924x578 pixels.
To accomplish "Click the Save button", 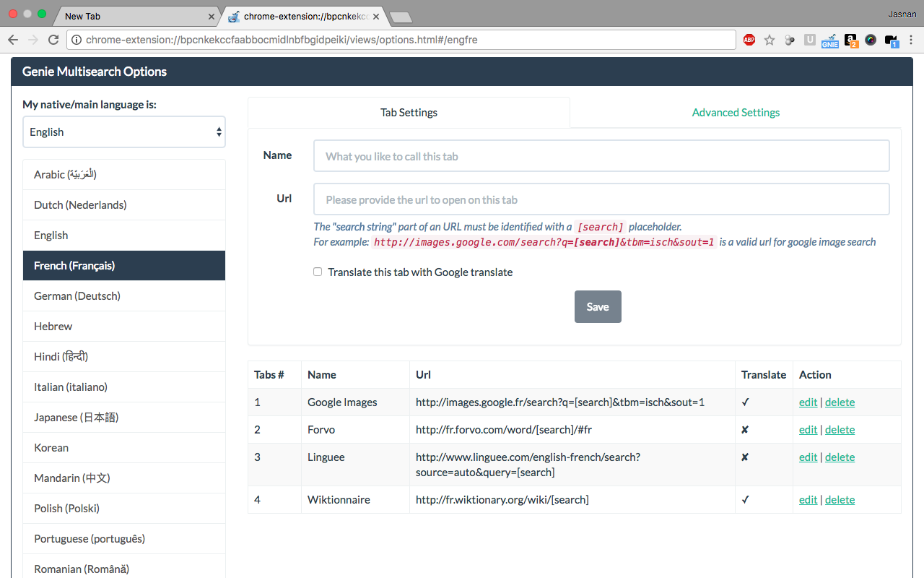I will (x=598, y=307).
